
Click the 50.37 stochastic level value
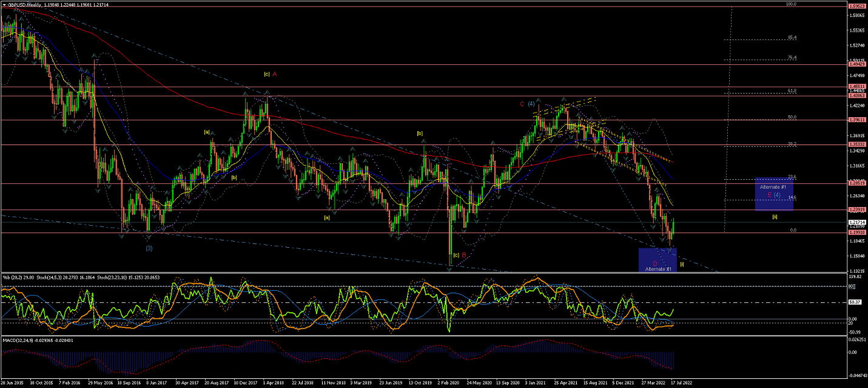coord(854,302)
